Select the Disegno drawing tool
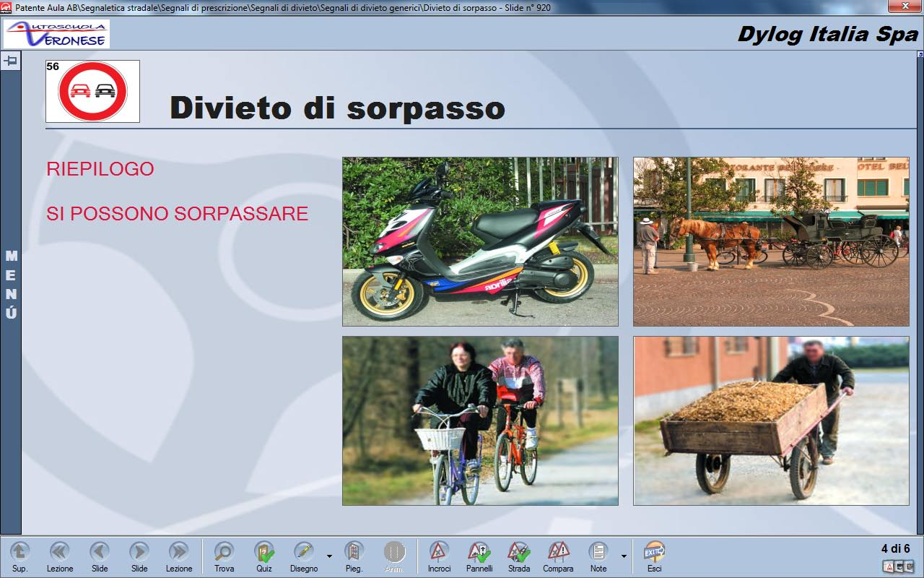The height and width of the screenshot is (578, 924). coord(304,556)
